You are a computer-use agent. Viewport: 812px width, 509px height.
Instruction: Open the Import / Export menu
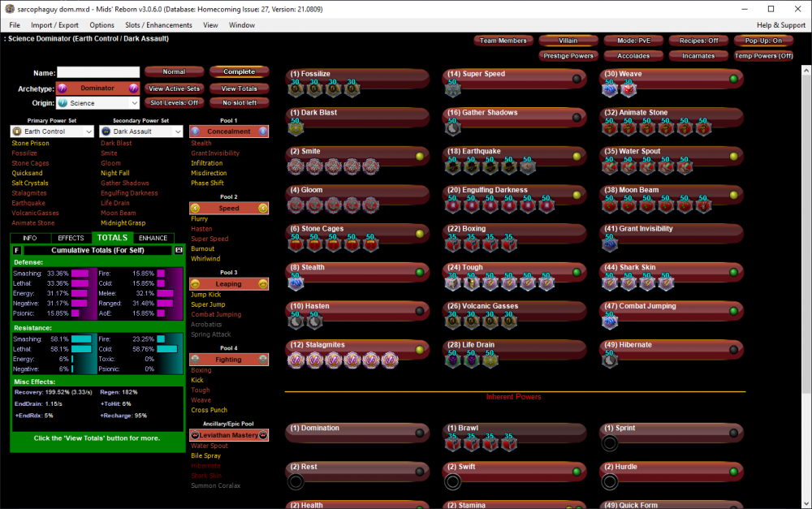54,24
